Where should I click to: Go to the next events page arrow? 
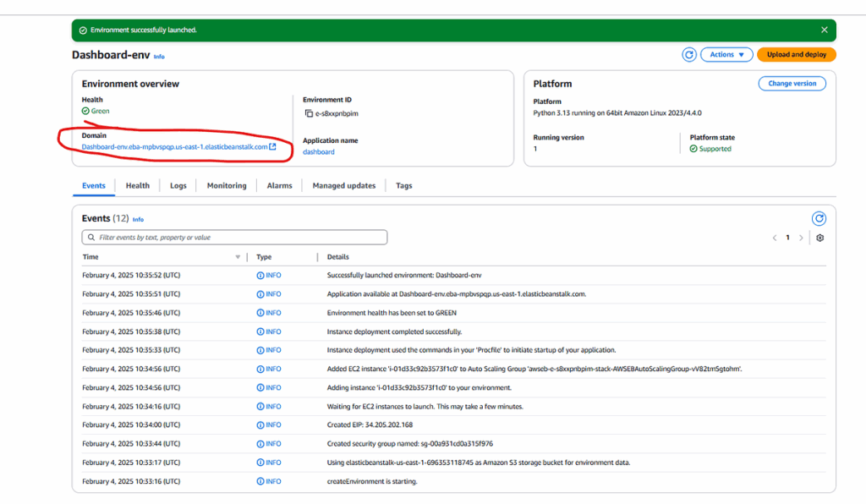point(801,238)
